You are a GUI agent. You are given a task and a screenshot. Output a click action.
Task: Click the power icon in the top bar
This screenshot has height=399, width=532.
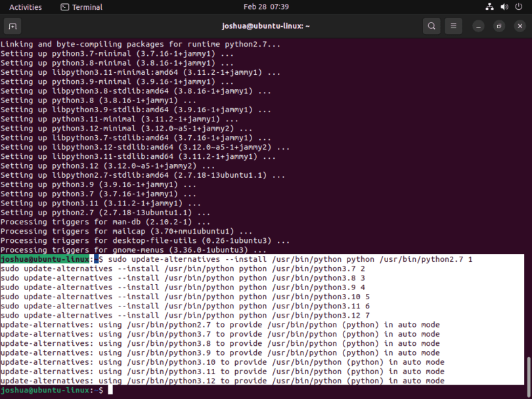coord(518,7)
